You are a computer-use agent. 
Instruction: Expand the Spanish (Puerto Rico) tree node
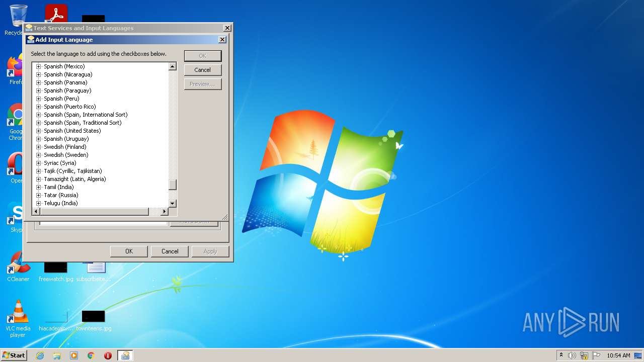coord(38,107)
